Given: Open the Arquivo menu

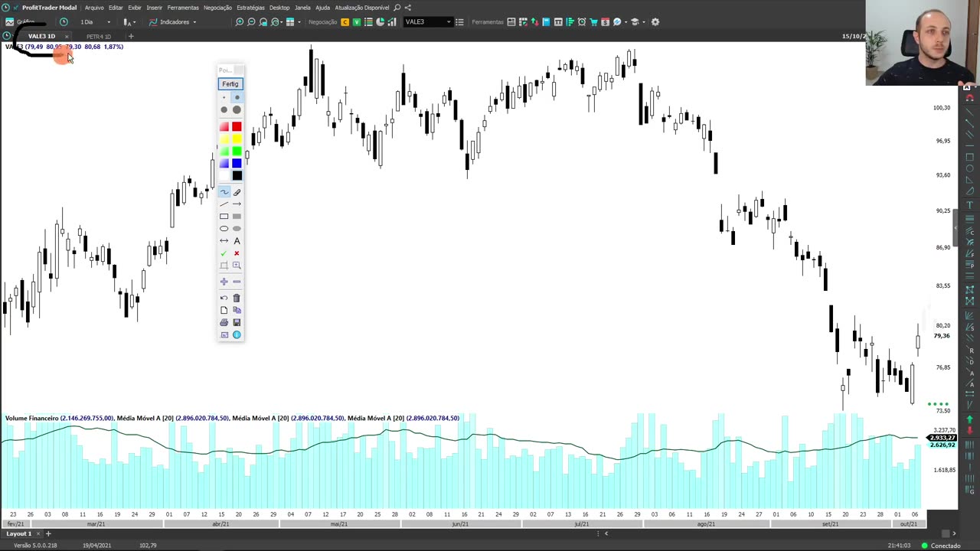Looking at the screenshot, I should coord(94,8).
